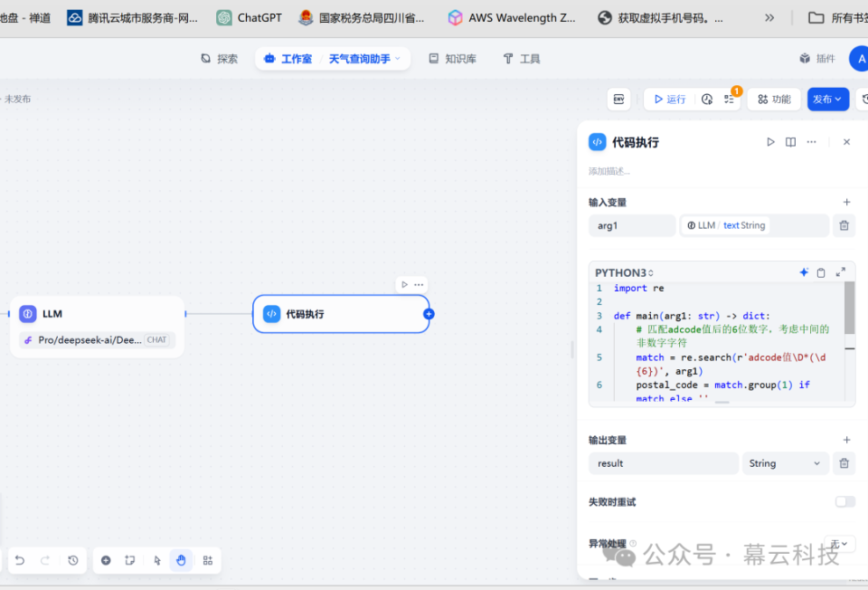Open the 异常处理 handling dropdown
This screenshot has height=590, width=868.
(840, 543)
